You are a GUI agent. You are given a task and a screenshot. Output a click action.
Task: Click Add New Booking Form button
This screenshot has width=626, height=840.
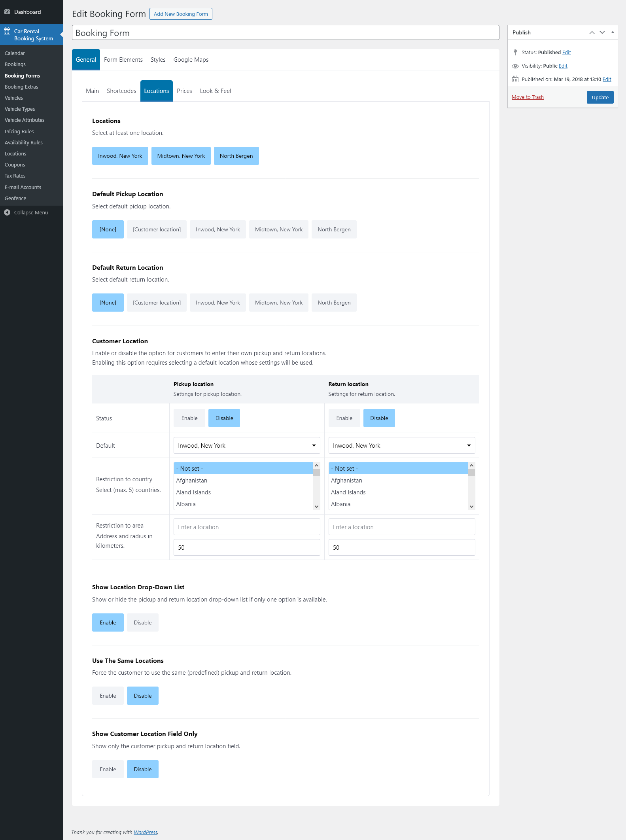click(x=181, y=14)
